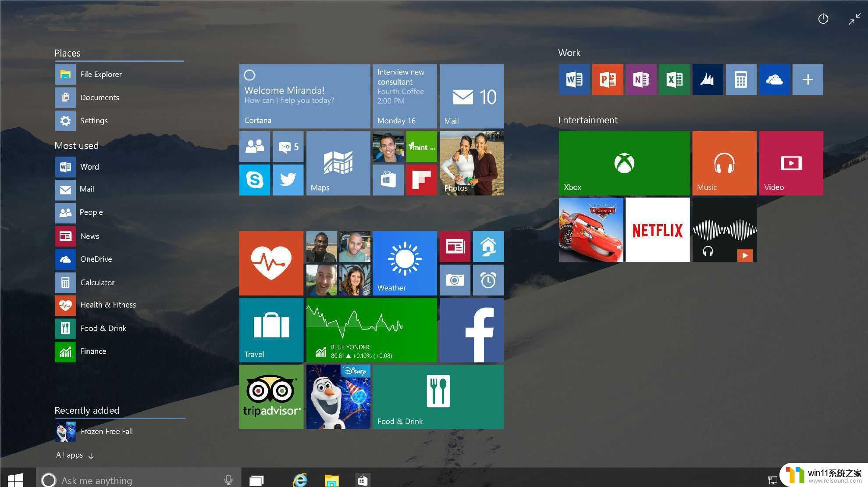Open the Alarms clock tile
Viewport: 868px width, 487px height.
(488, 280)
